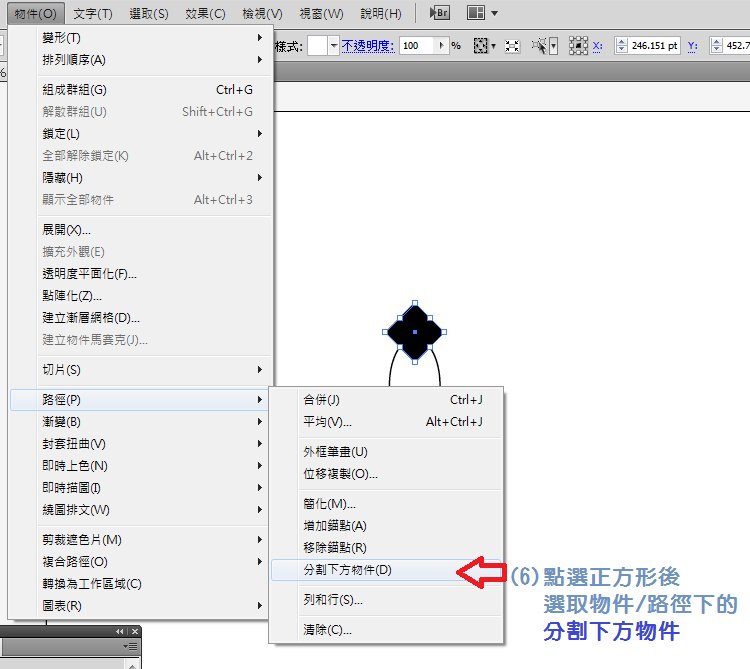Select the 路徑(P) menu item

[x=139, y=400]
